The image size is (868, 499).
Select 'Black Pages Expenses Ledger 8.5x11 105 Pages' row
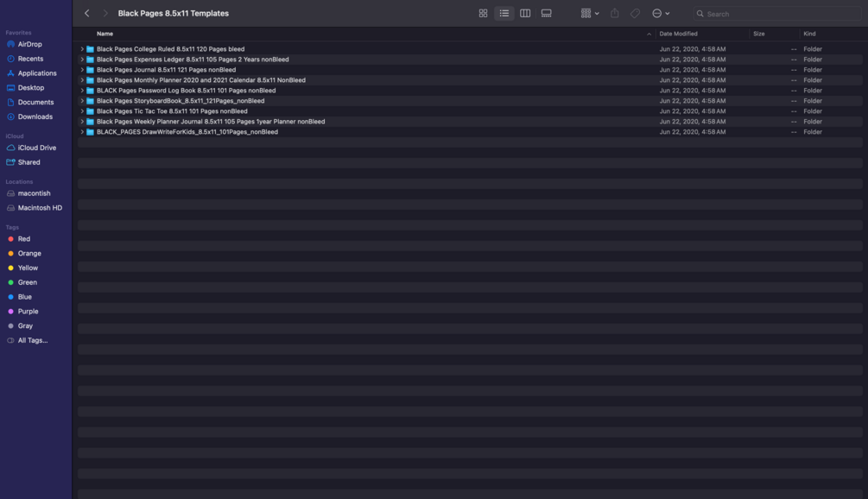470,60
